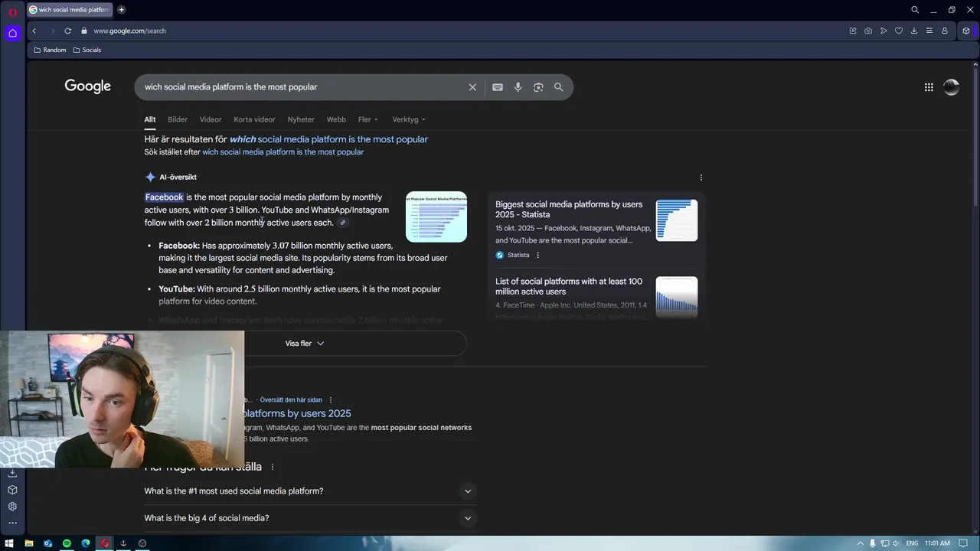Search instead for original 'wich' query
Viewport: 980px width, 551px height.
coord(283,152)
